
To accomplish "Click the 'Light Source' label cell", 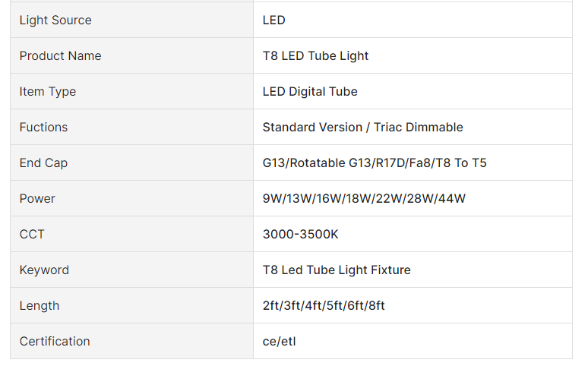I will tap(55, 21).
